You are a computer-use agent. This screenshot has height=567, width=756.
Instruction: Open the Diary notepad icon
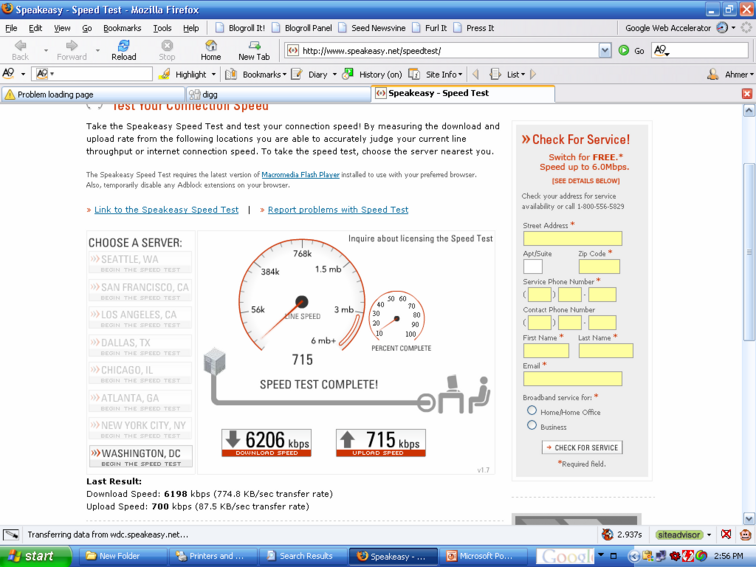coord(297,74)
